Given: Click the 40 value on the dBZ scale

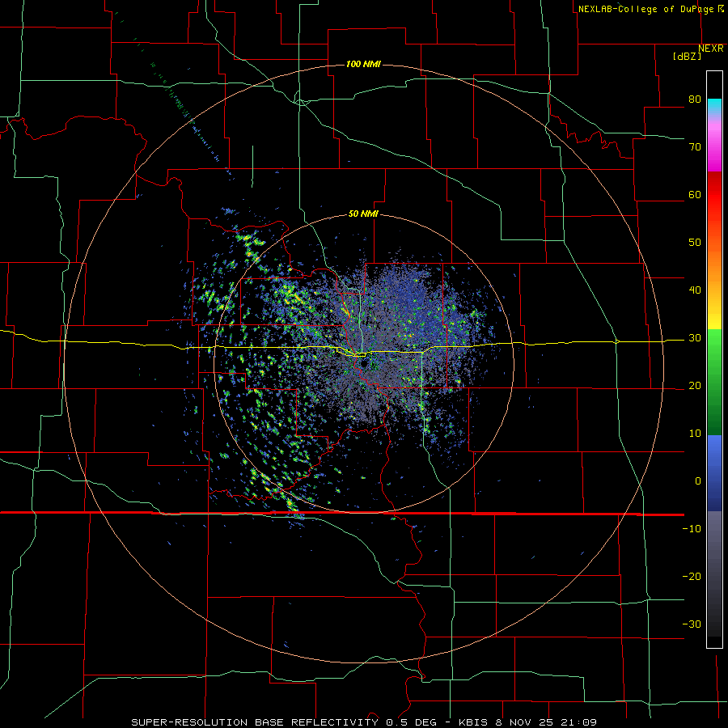Looking at the screenshot, I should point(695,290).
